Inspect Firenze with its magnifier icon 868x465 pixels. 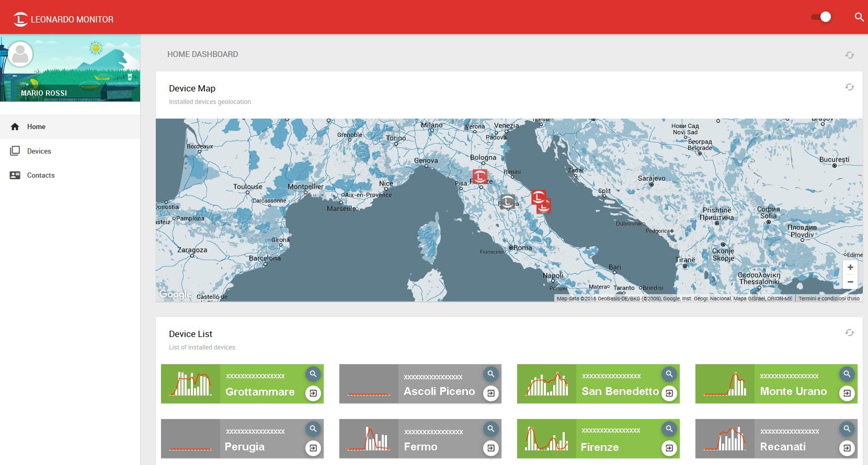click(x=669, y=428)
